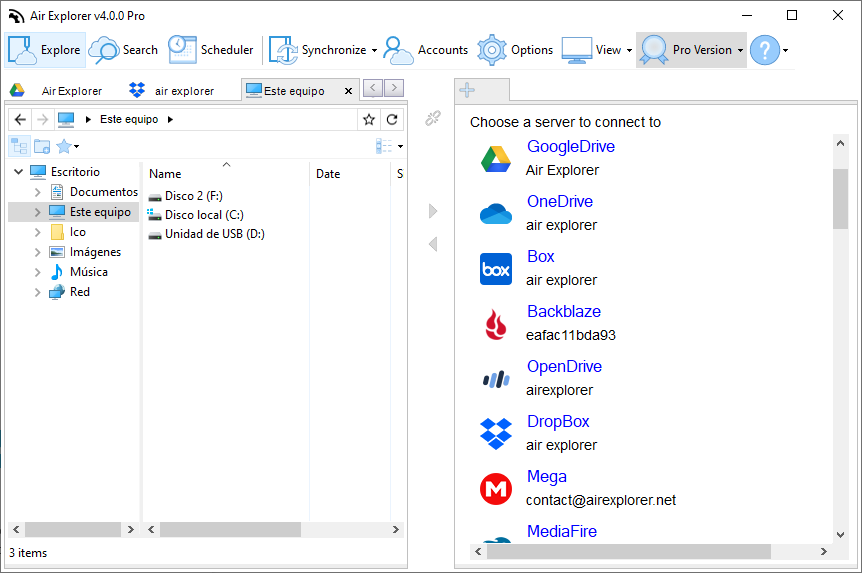Viewport: 862px width, 573px height.
Task: Add current folder to favorites star
Action: 369,119
